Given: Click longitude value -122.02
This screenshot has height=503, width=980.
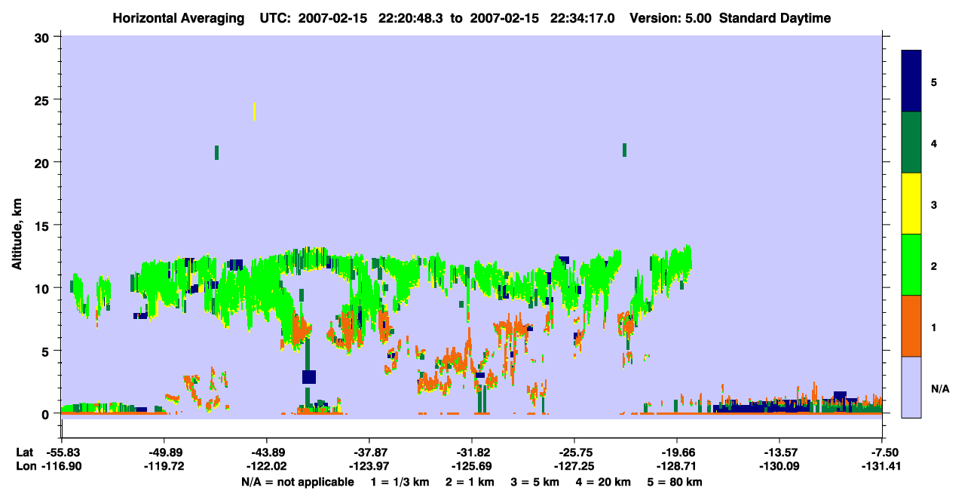Looking at the screenshot, I should [266, 466].
